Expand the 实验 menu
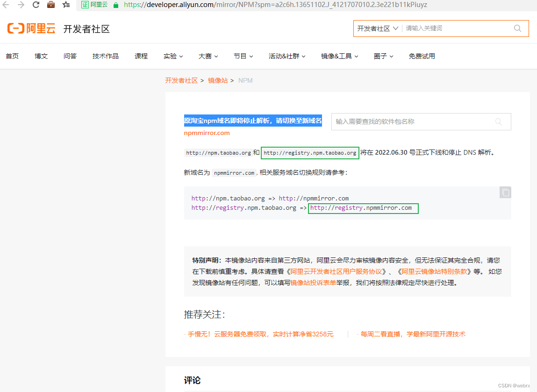The height and width of the screenshot is (392, 537). click(x=173, y=56)
